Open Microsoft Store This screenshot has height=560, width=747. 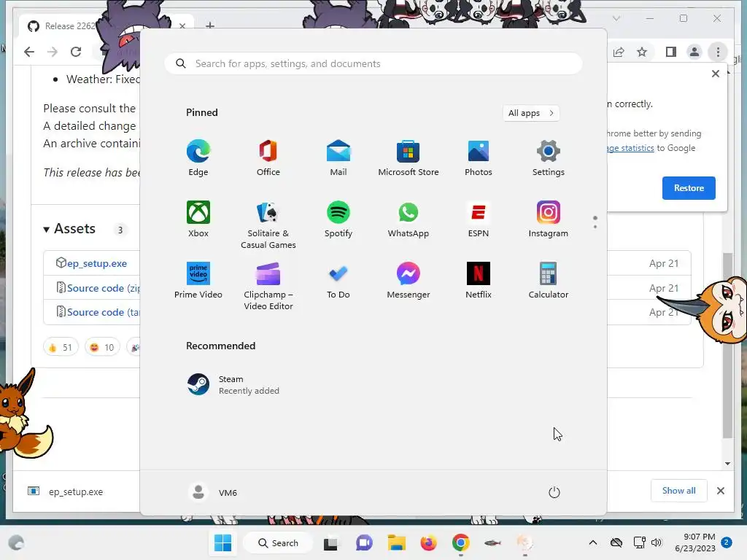tap(409, 158)
